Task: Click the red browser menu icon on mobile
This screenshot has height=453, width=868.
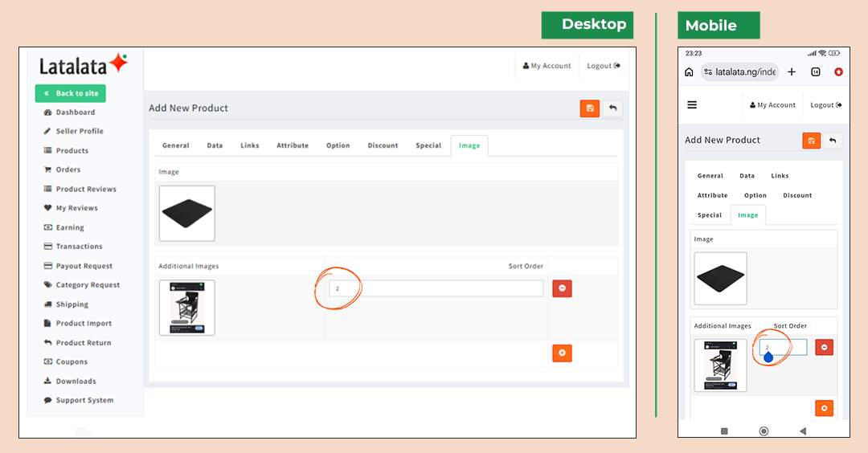Action: [838, 72]
